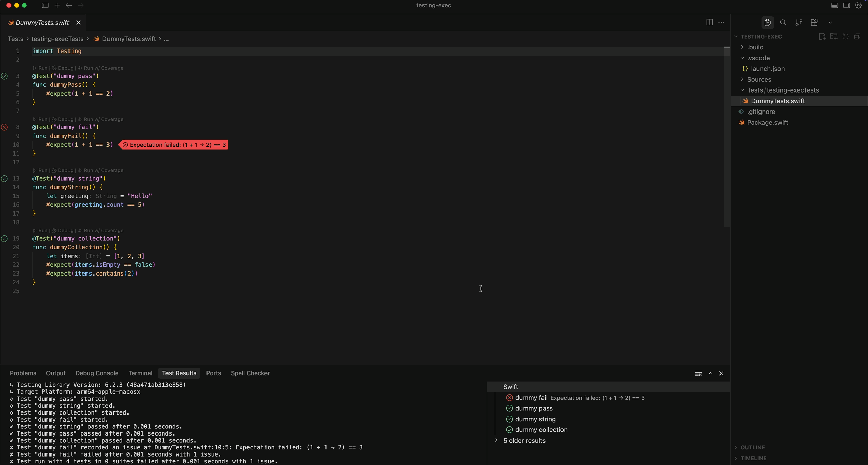Viewport: 868px width, 465px height.
Task: Toggle the primary sidebar visibility
Action: pyautogui.click(x=45, y=5)
